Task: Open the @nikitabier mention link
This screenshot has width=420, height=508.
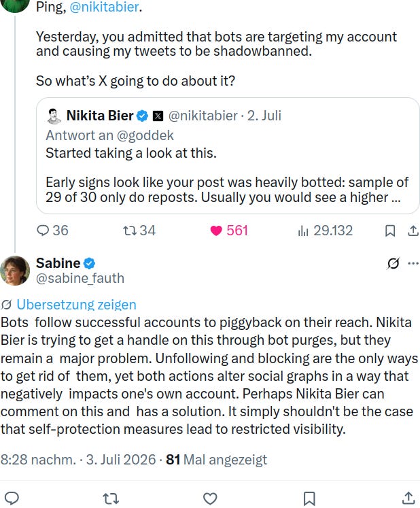Action: point(104,7)
